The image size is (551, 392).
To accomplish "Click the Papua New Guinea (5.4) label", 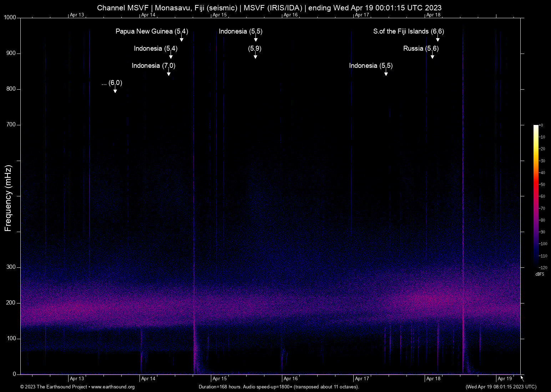I will point(152,31).
